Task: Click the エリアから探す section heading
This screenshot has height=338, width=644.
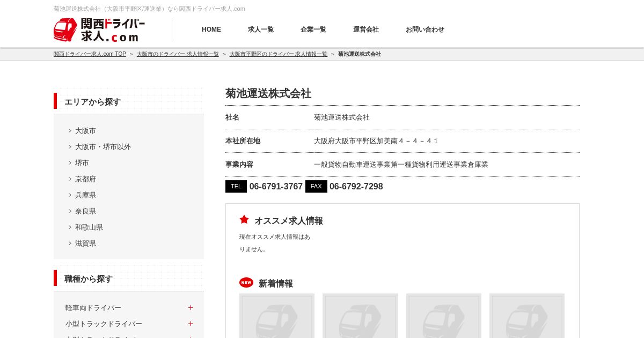Action: [92, 102]
